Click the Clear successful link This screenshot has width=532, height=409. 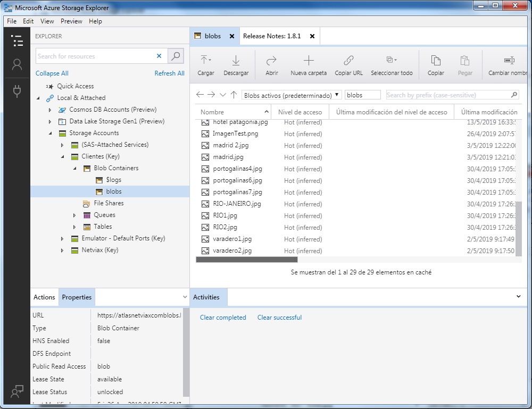point(279,318)
